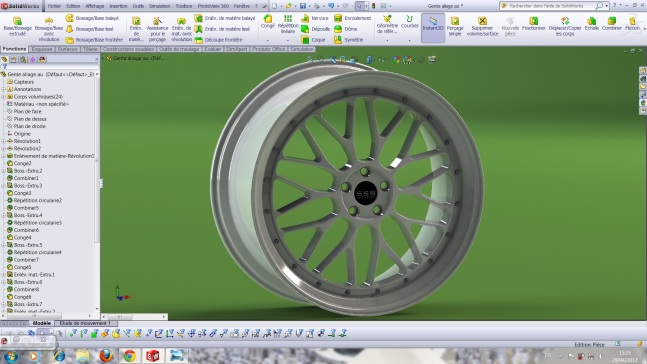Select the Dépouille draft tool

pyautogui.click(x=316, y=29)
